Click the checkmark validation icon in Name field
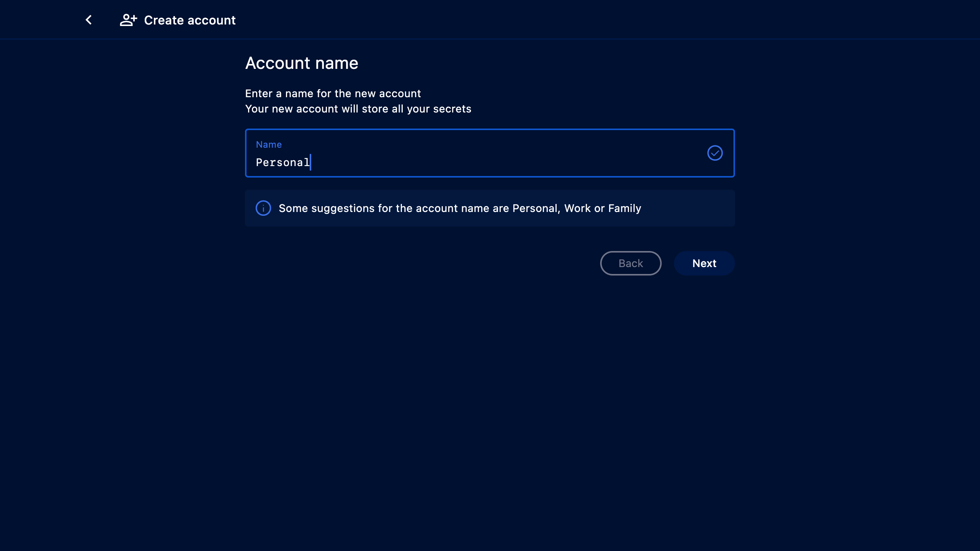 pos(715,153)
